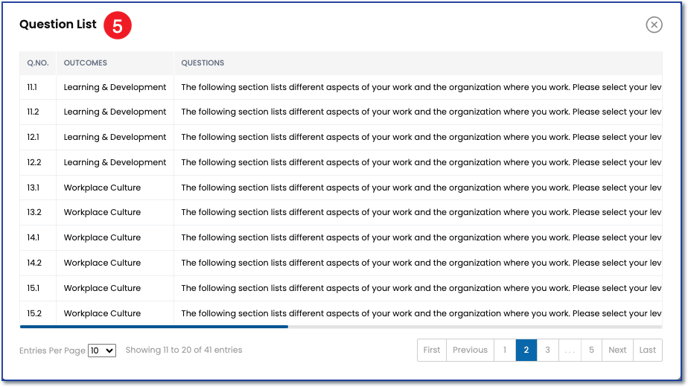Select question number 11.1
688x387 pixels.
[32, 87]
